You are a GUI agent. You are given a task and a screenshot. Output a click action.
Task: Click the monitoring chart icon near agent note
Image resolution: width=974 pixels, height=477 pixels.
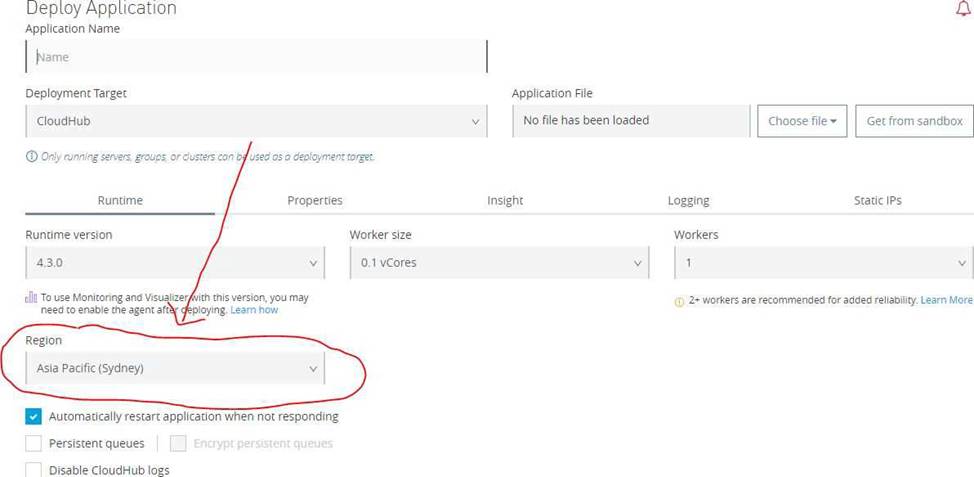coord(31,297)
